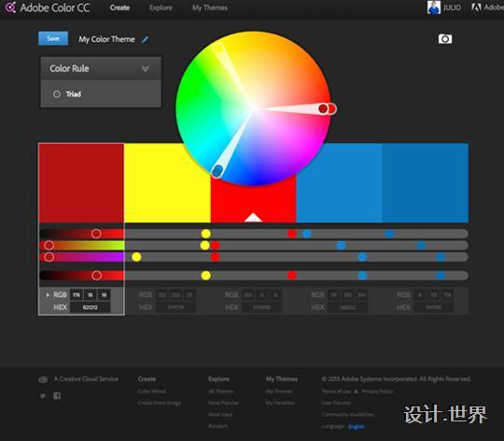Choose the Triad color rule option
This screenshot has height=441, width=504.
point(101,94)
